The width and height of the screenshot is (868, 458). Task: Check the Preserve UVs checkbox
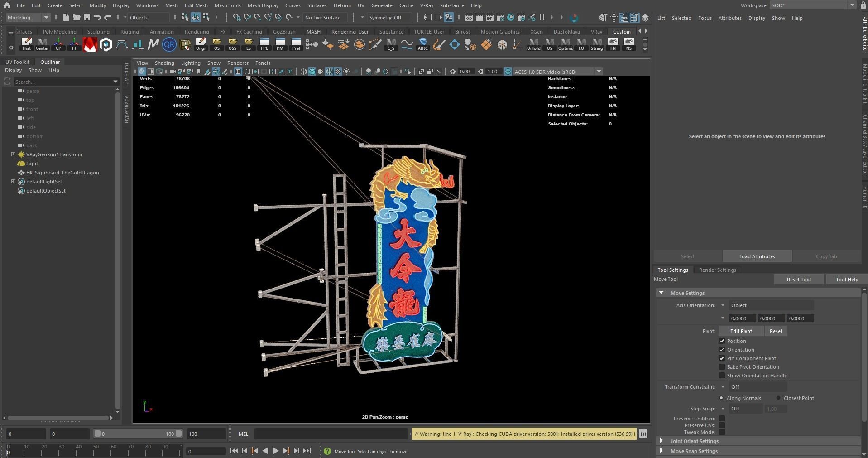coord(722,425)
